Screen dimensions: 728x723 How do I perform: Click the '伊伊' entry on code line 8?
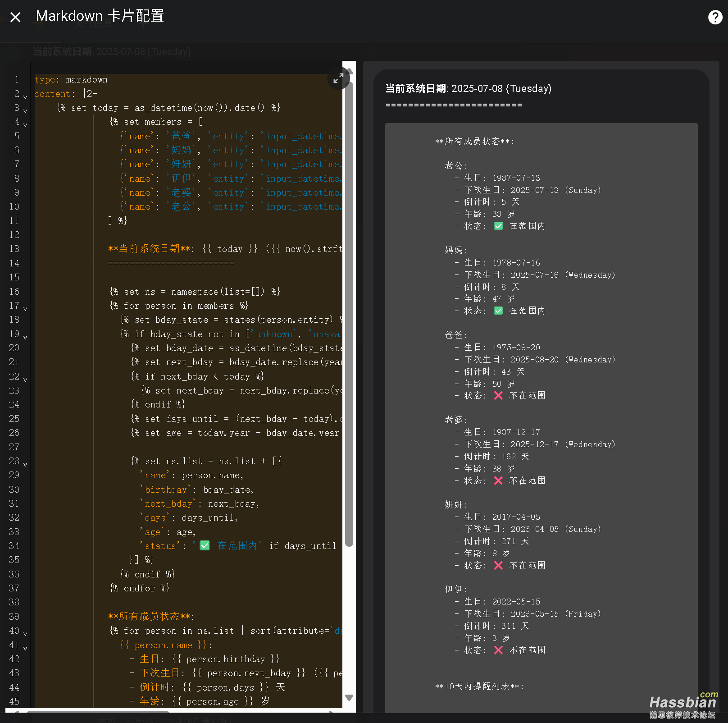click(x=183, y=178)
